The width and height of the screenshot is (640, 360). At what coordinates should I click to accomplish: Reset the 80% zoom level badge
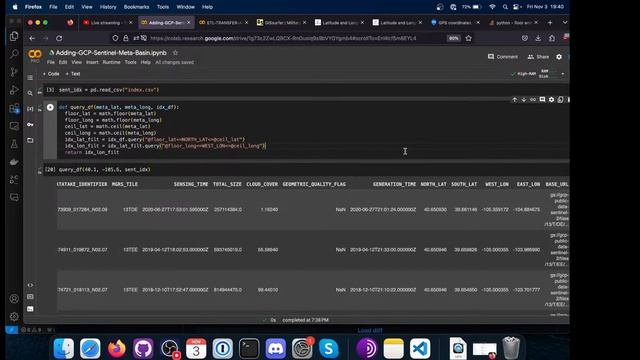(453, 38)
